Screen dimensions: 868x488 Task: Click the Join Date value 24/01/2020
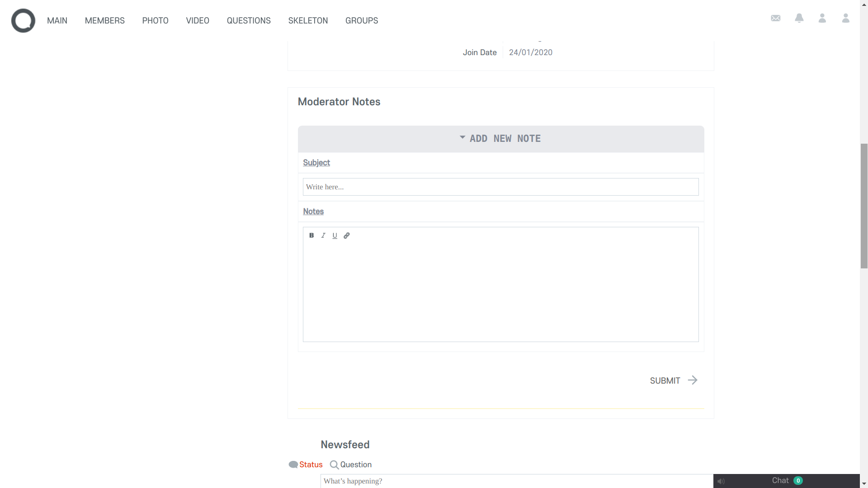coord(531,52)
